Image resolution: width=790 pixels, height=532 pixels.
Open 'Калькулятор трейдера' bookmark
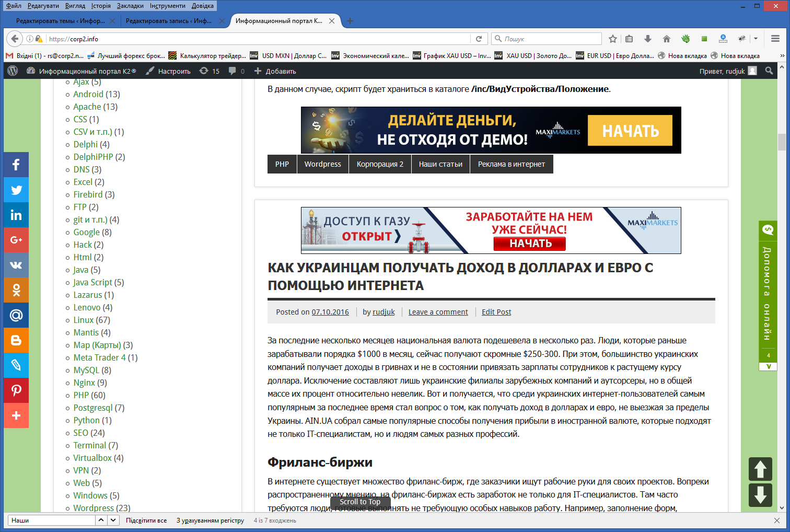207,55
